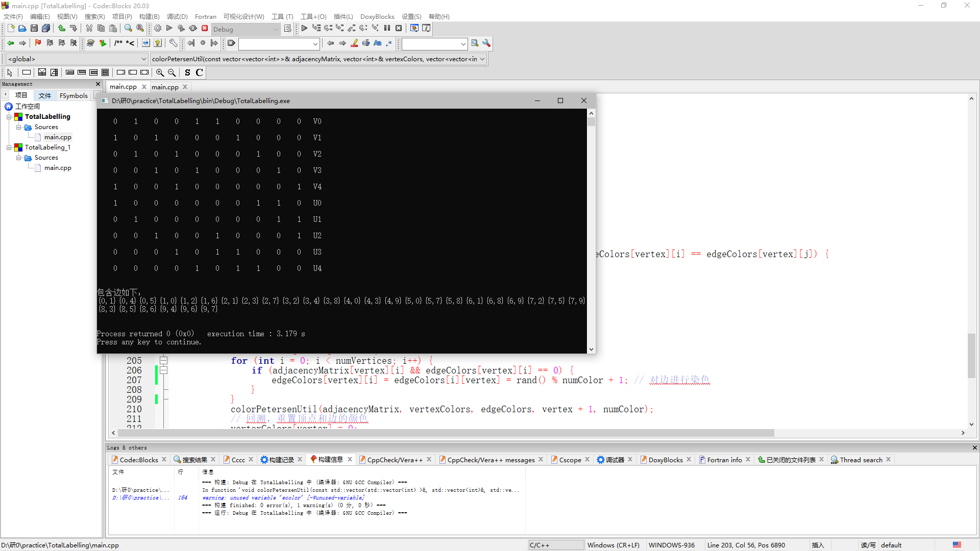Click the Rebuild icon

pos(193,29)
